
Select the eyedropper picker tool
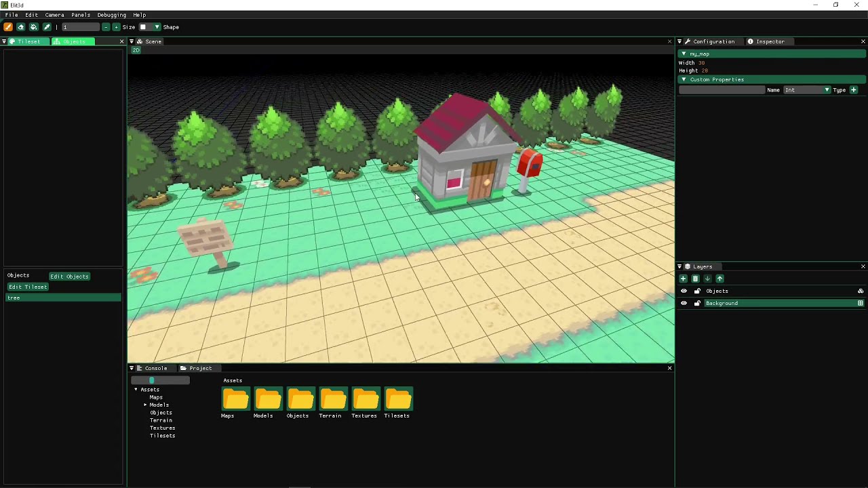47,27
